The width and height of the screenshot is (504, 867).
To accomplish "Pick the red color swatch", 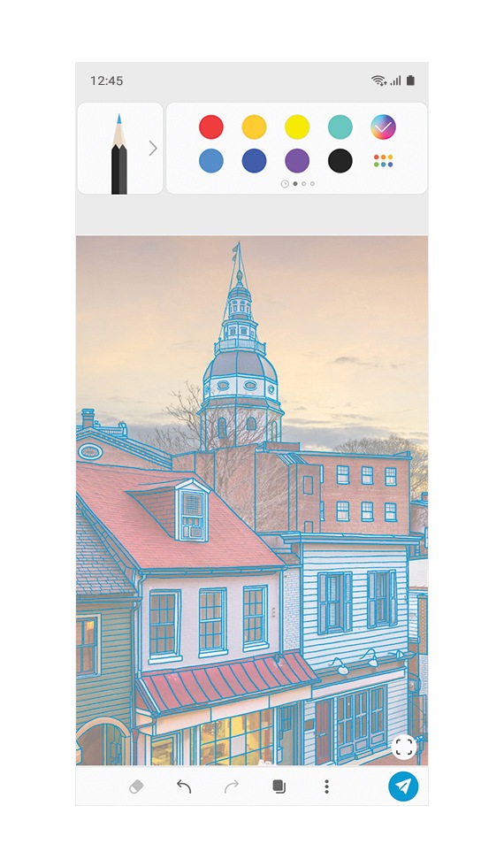I will pos(211,127).
